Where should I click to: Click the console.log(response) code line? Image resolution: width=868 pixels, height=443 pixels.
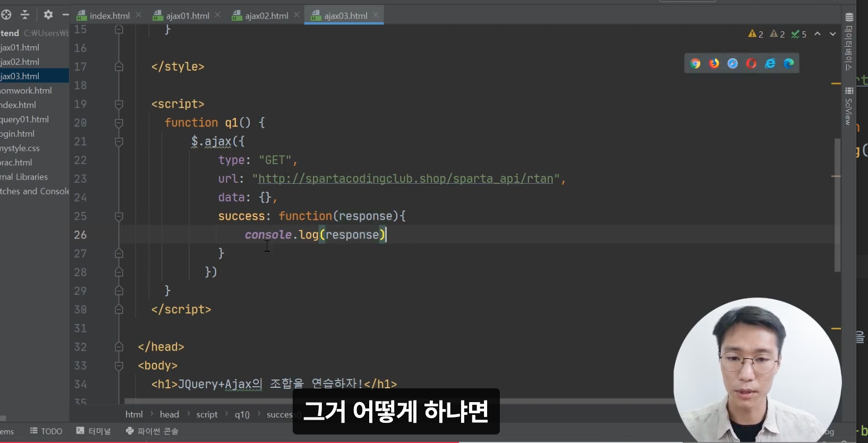coord(316,235)
